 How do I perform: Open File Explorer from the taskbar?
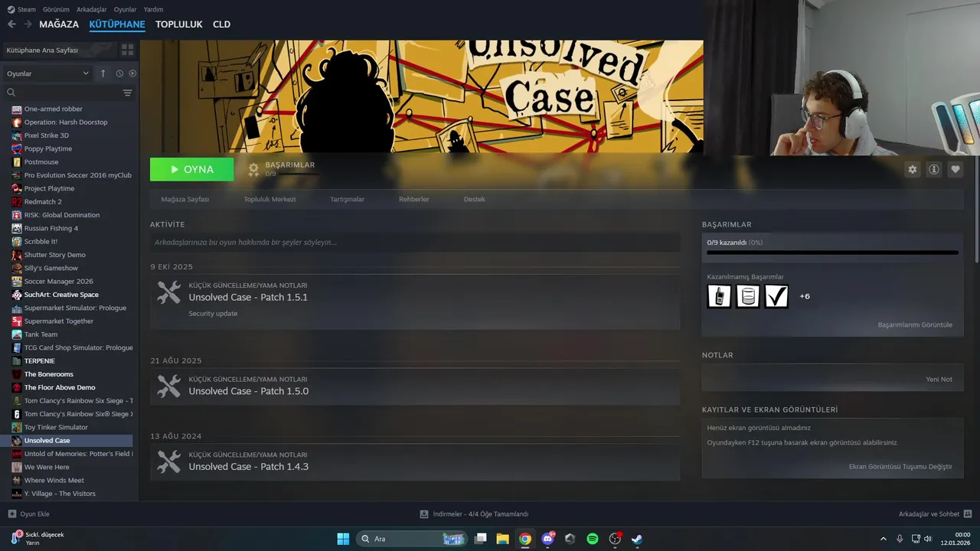click(x=502, y=539)
